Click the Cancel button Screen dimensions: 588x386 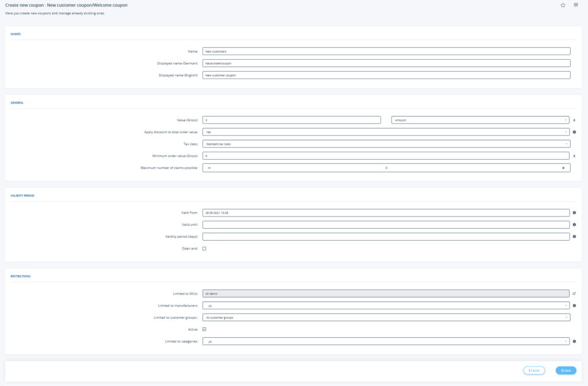click(534, 370)
